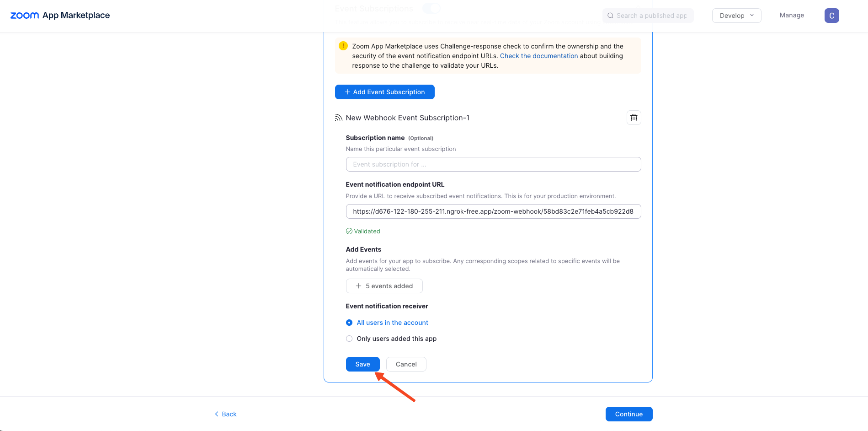Screen dimensions: 868x431
Task: Continue to the next step
Action: [628, 414]
